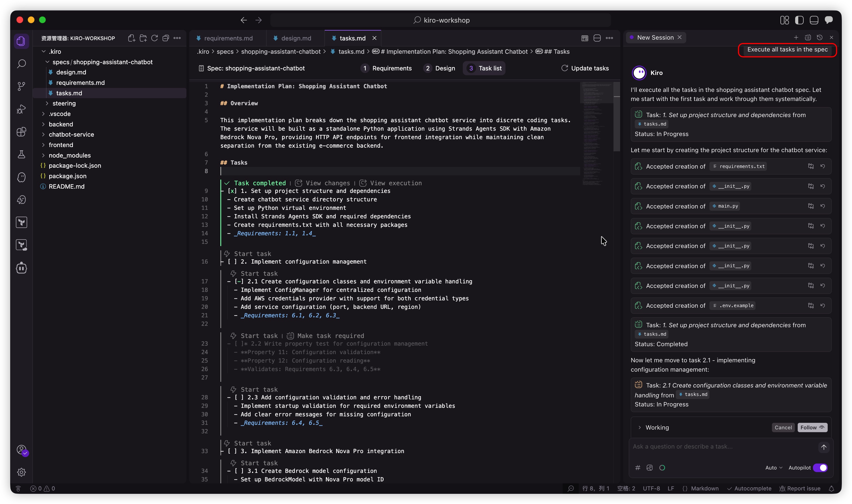The height and width of the screenshot is (504, 852).
Task: Open the Manage settings gear icon
Action: point(21,472)
